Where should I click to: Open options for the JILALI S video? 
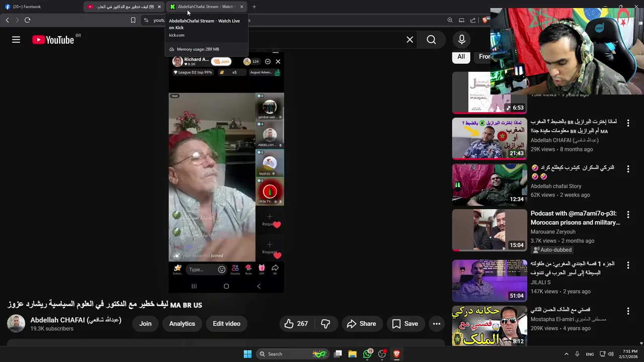(x=628, y=265)
